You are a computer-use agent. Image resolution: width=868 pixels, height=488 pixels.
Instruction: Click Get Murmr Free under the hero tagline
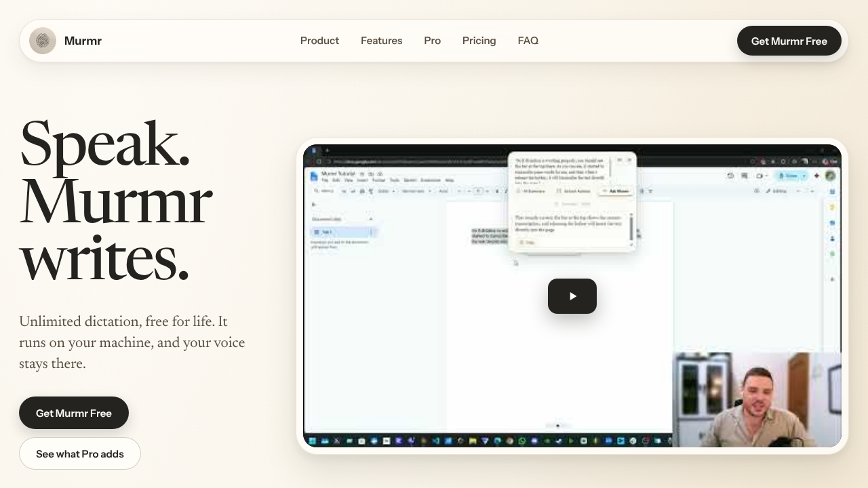pos(74,413)
